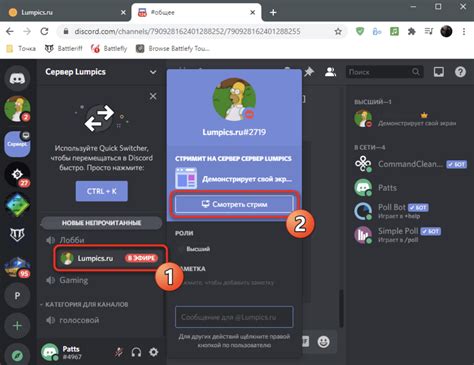Screen dimensions: 474x365
Task: Open the server icon with 95 badge
Action: (x=17, y=266)
